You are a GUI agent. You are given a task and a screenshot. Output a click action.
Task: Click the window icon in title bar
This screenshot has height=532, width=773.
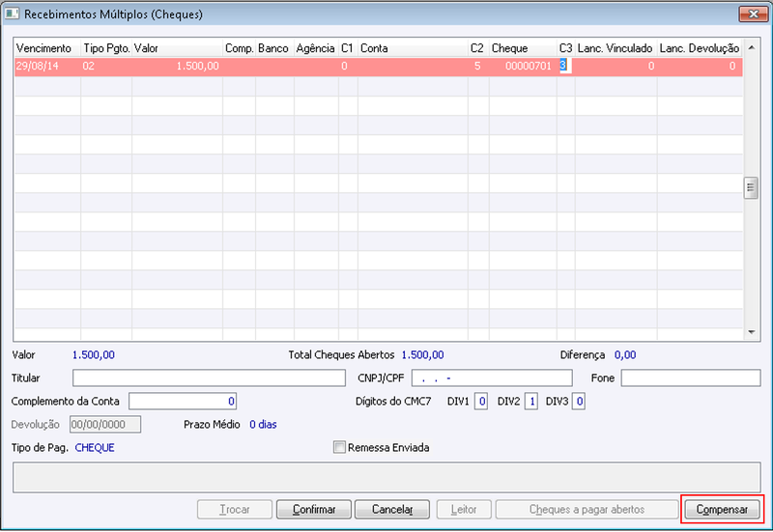12,14
